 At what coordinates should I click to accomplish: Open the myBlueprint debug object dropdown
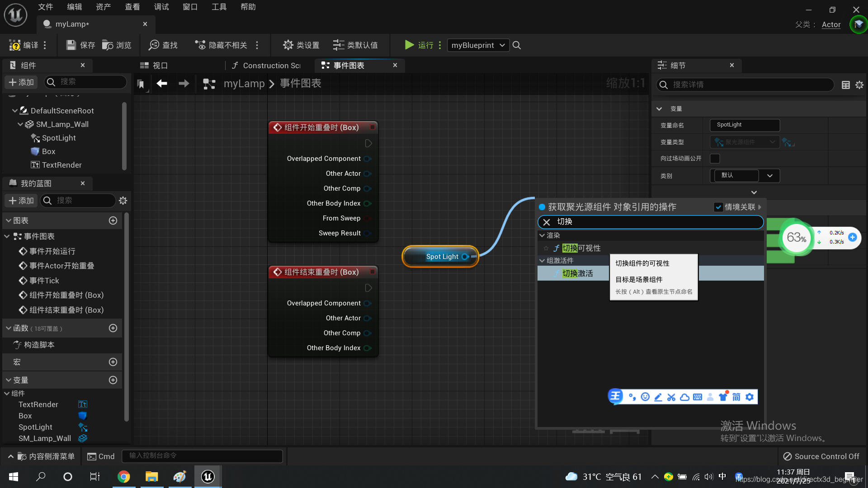tap(478, 45)
